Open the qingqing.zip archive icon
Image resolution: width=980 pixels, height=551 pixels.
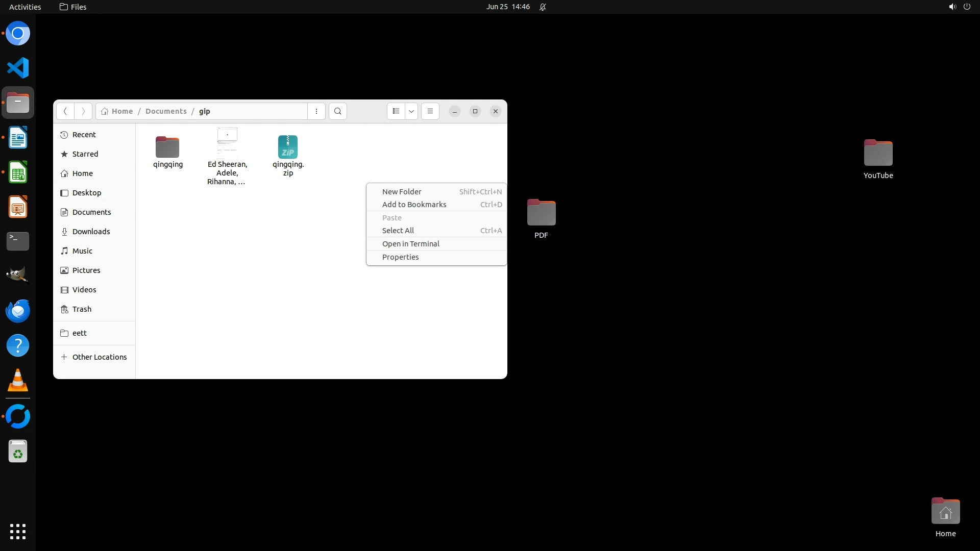click(288, 147)
